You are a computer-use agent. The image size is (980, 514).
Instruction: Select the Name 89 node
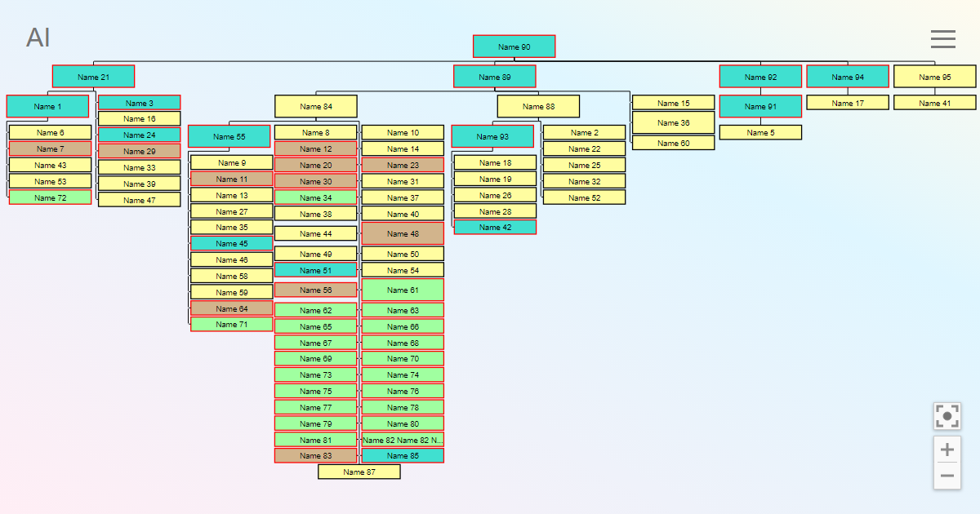[495, 76]
